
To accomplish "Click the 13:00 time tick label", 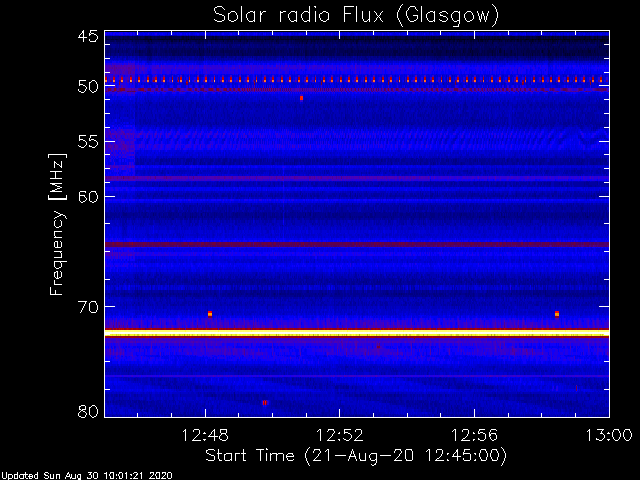I will pyautogui.click(x=609, y=435).
